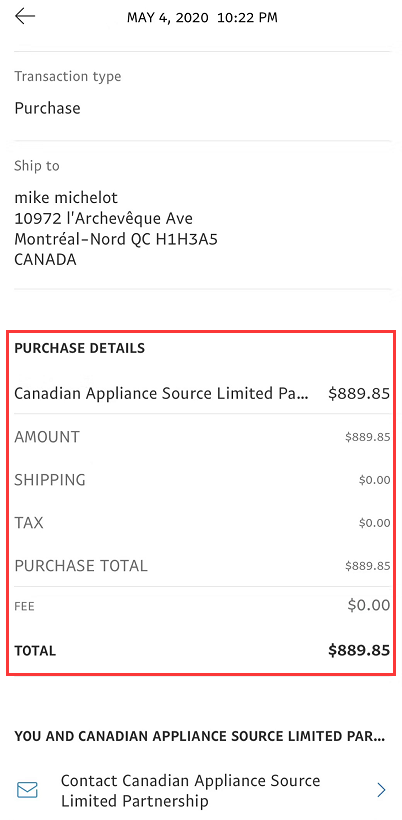This screenshot has width=402, height=820.
Task: Tap the bold TOTAL $889.85 row
Action: coord(201,651)
